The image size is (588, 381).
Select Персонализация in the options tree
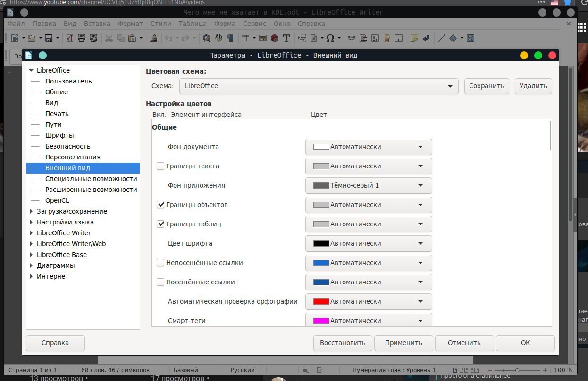point(73,157)
